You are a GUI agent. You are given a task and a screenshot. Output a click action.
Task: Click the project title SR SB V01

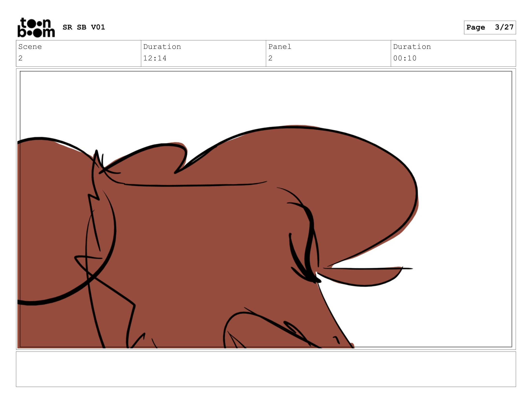tap(84, 27)
